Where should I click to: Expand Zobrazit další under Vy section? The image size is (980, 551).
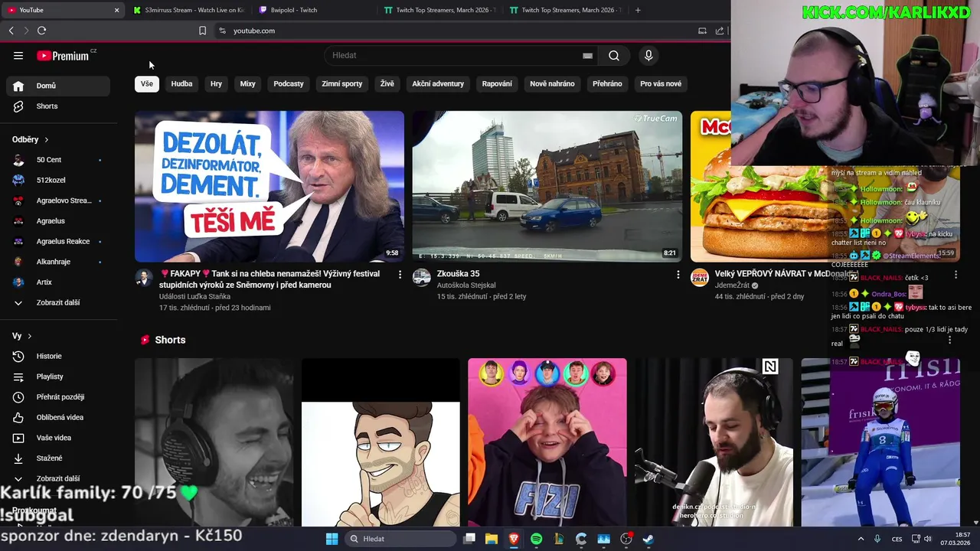pyautogui.click(x=59, y=479)
